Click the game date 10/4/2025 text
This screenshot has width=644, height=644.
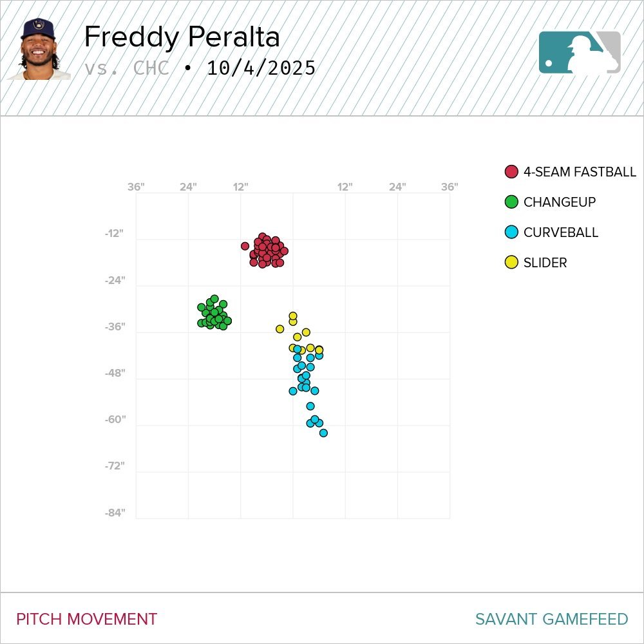(261, 68)
